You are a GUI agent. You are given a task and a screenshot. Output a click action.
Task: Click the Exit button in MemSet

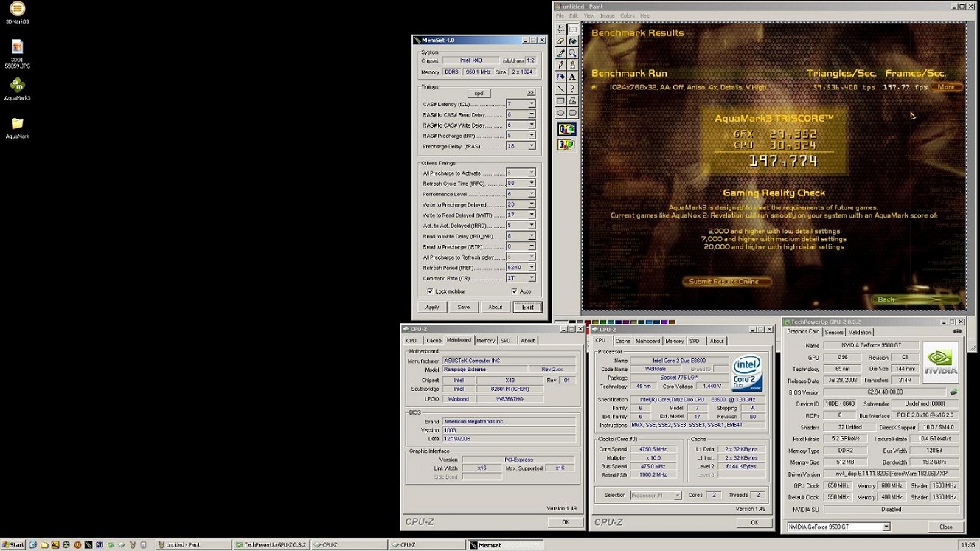click(528, 308)
